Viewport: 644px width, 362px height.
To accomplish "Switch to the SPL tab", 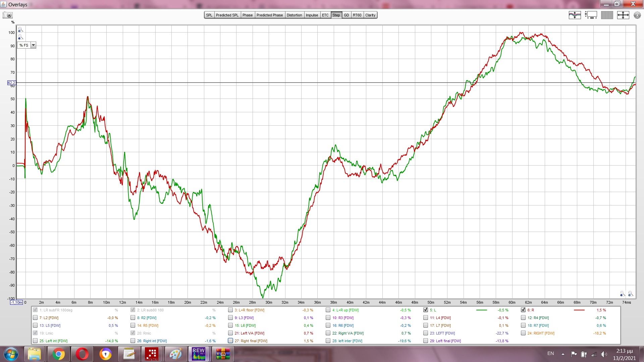I will (x=209, y=15).
